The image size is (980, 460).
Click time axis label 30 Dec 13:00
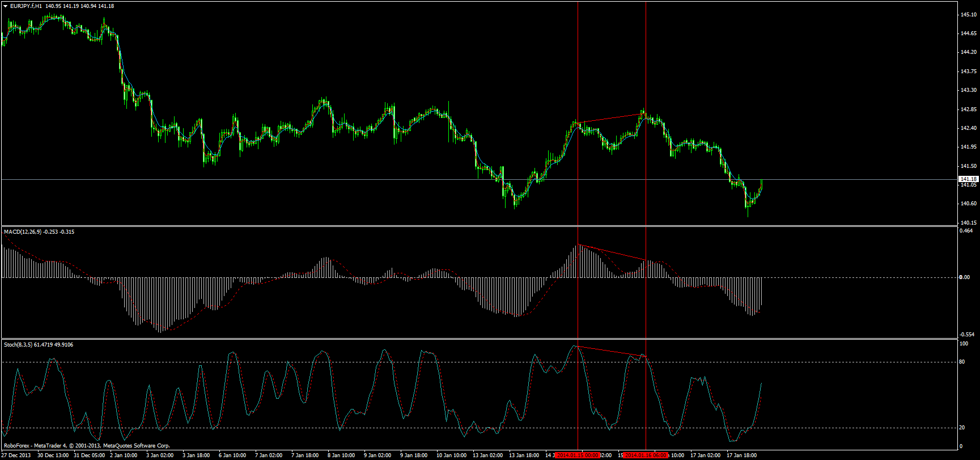tap(53, 455)
